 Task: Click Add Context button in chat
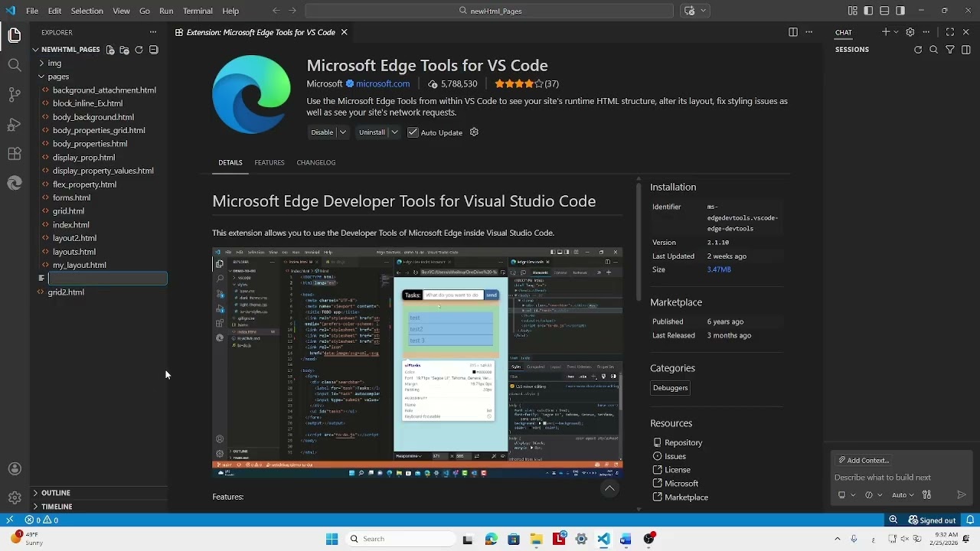863,460
